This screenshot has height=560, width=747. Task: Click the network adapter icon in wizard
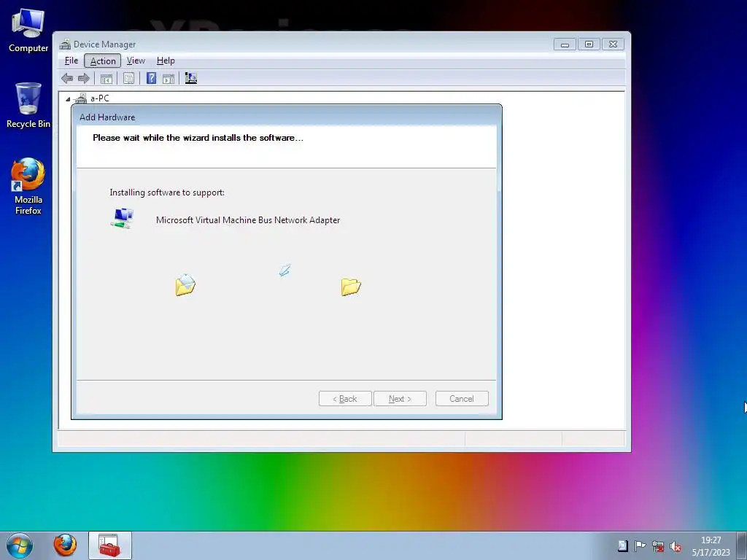(122, 219)
